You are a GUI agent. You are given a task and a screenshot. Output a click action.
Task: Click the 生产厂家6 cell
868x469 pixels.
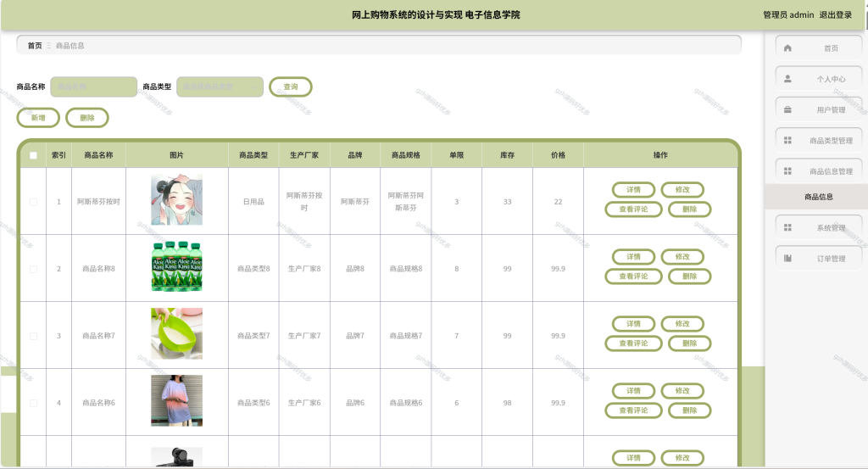coord(304,403)
